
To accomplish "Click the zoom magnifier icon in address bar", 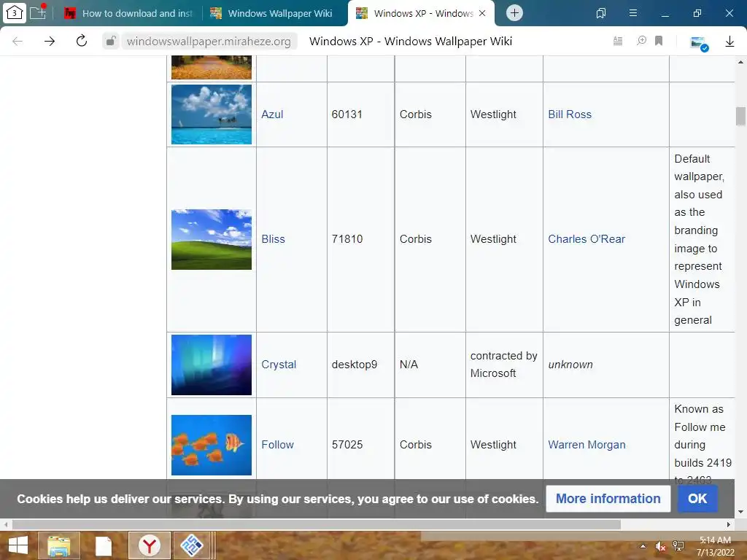I will pyautogui.click(x=642, y=41).
